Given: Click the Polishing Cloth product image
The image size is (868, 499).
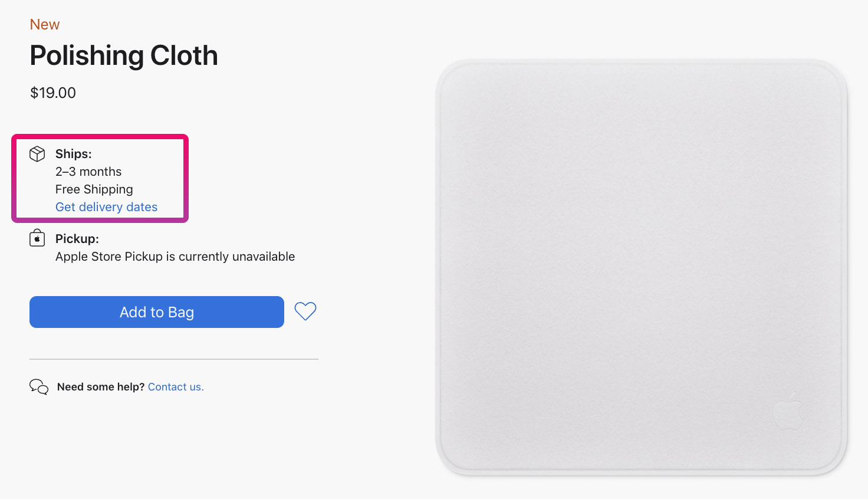Looking at the screenshot, I should point(641,267).
